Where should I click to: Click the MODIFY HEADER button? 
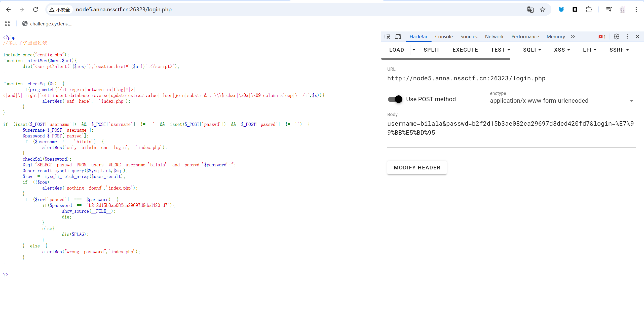click(x=417, y=168)
